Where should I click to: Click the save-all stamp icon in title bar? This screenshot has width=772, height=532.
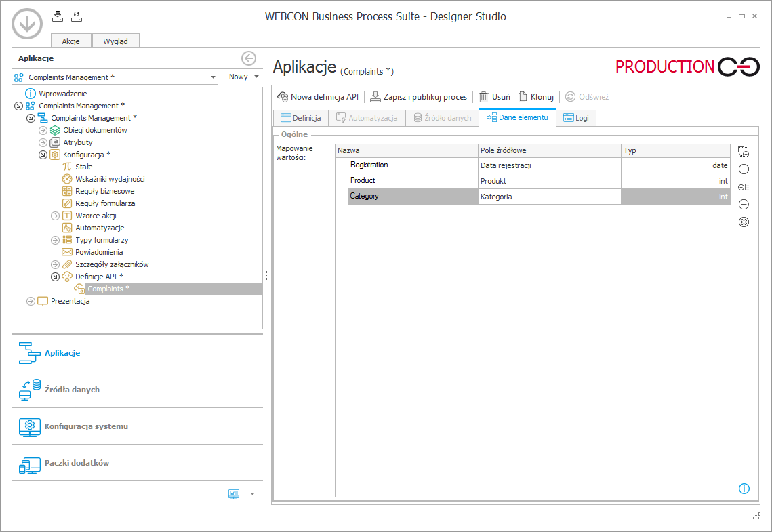pos(58,16)
